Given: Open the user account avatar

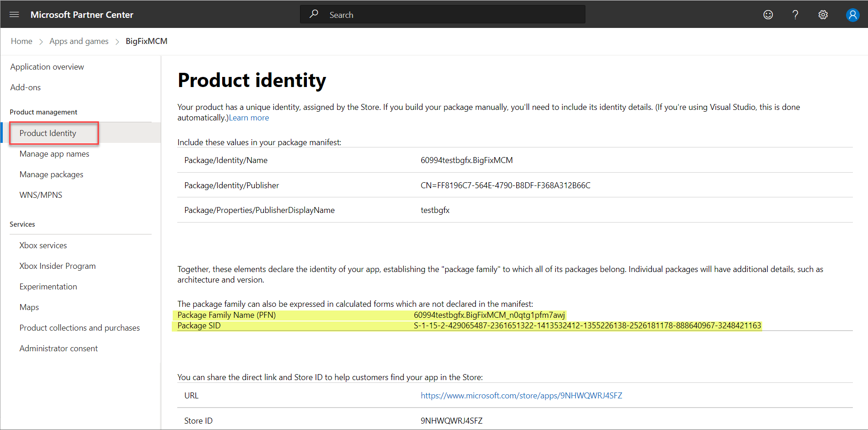Looking at the screenshot, I should 852,15.
